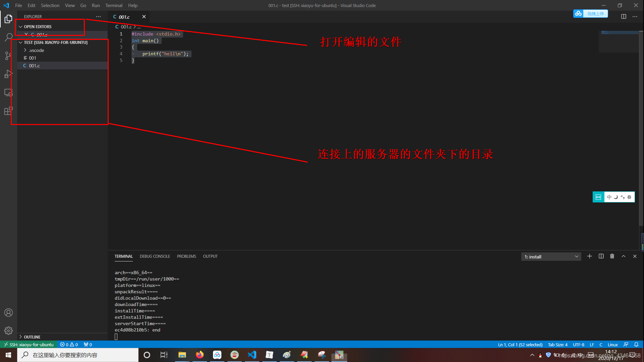
Task: Change file encoding UTF-8
Action: click(x=578, y=345)
